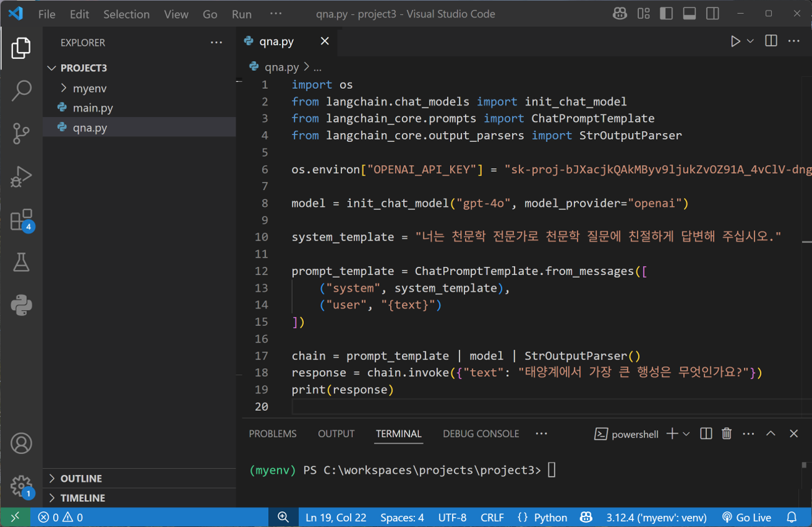Image resolution: width=812 pixels, height=527 pixels.
Task: Close the qna.py editor tab
Action: click(x=324, y=41)
